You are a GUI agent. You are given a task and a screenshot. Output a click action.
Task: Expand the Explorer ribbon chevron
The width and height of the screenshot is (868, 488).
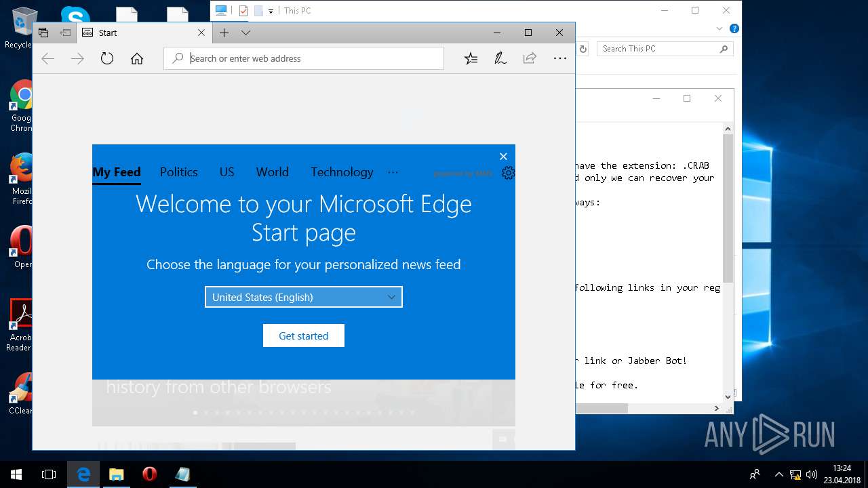click(719, 29)
